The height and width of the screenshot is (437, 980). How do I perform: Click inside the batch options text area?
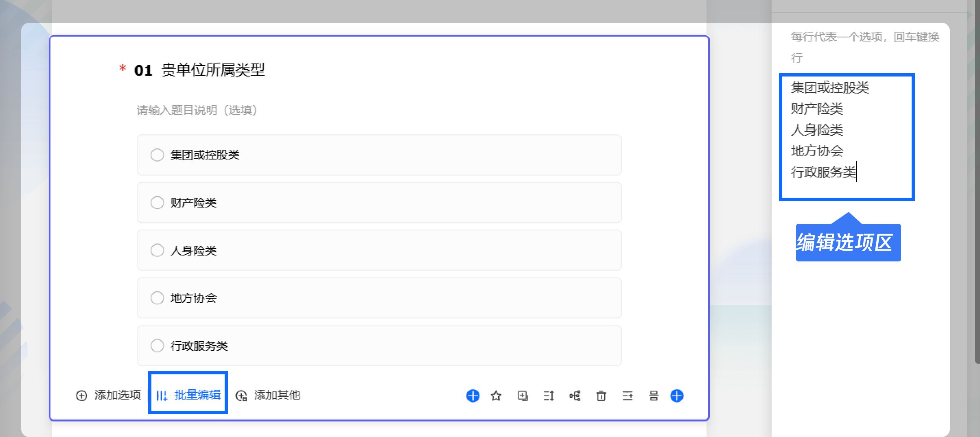tap(847, 137)
